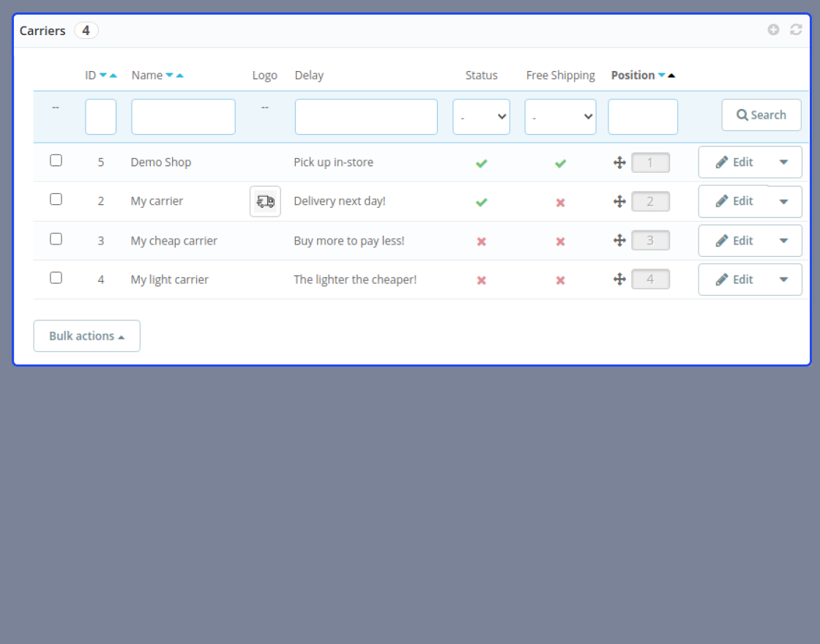Enable status for My cheap carrier
This screenshot has width=820, height=644.
coord(482,241)
